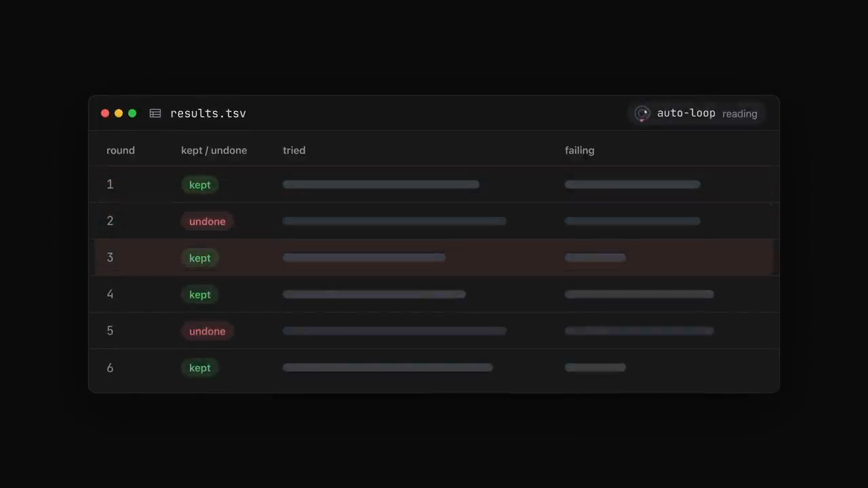Click round number 5 cell
The width and height of the screenshot is (868, 488).
click(x=110, y=331)
